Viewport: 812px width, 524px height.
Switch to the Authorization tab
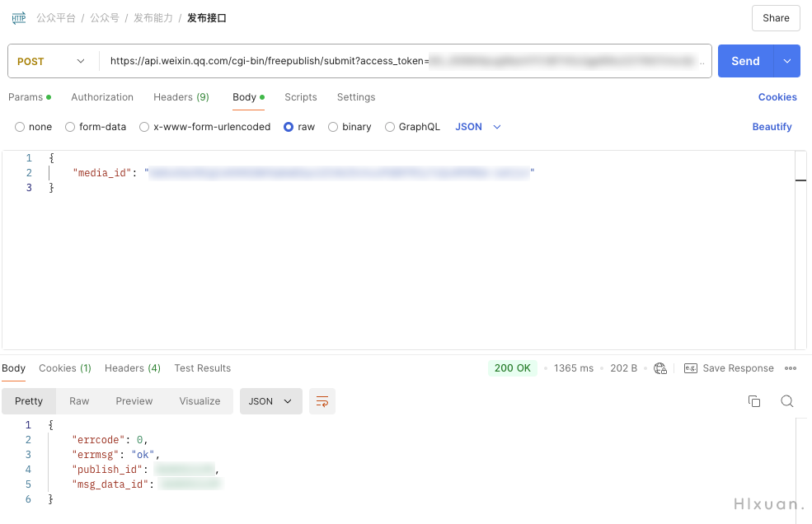[102, 97]
